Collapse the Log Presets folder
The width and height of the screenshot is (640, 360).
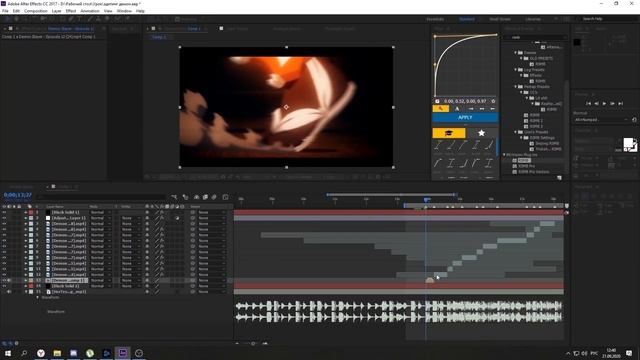click(516, 70)
